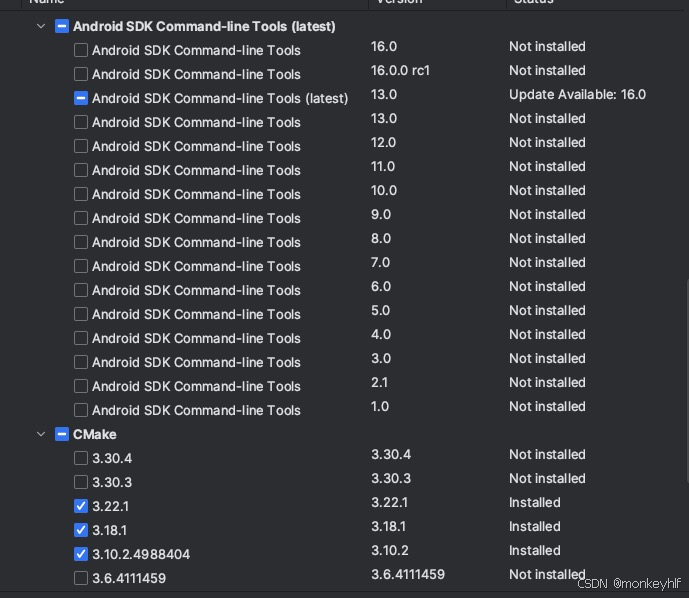Check Command-line Tools version 11.0
The width and height of the screenshot is (689, 598).
coord(81,170)
